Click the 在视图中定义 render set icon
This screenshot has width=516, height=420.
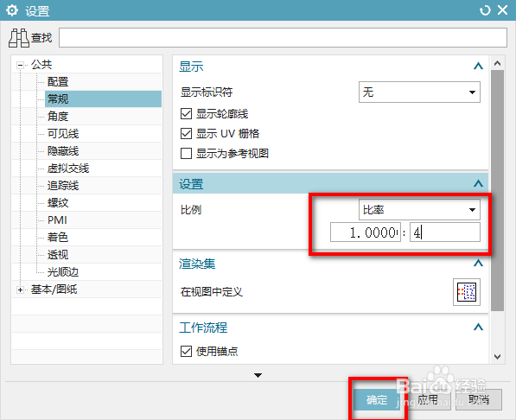(467, 292)
